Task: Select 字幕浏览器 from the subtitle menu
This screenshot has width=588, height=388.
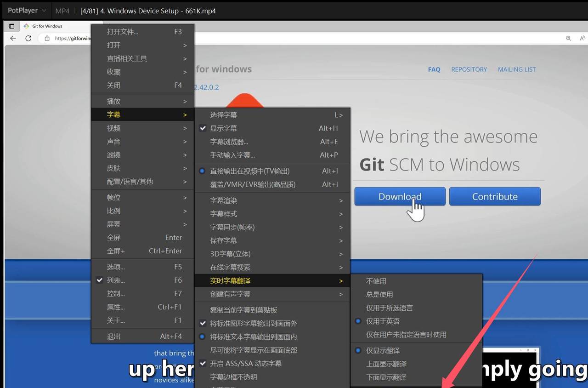Action: pyautogui.click(x=227, y=142)
